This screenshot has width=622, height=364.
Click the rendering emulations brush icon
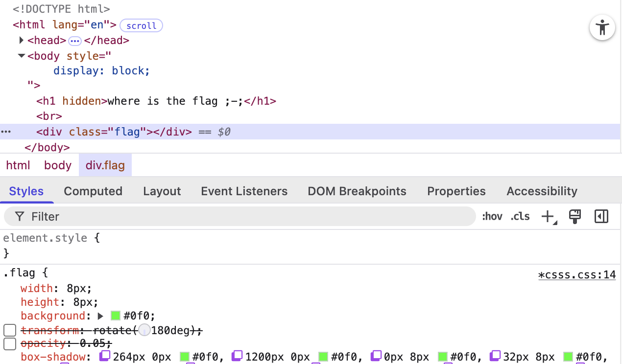[x=574, y=216]
